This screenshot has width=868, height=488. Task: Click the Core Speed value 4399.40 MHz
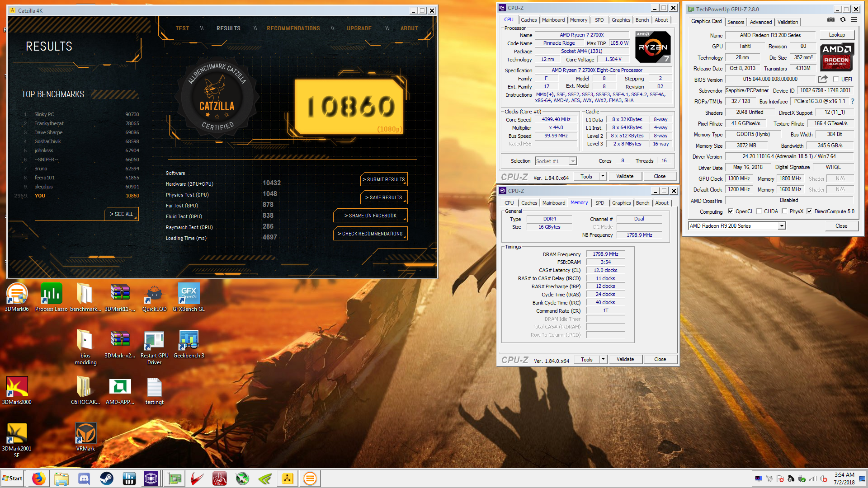click(x=556, y=120)
